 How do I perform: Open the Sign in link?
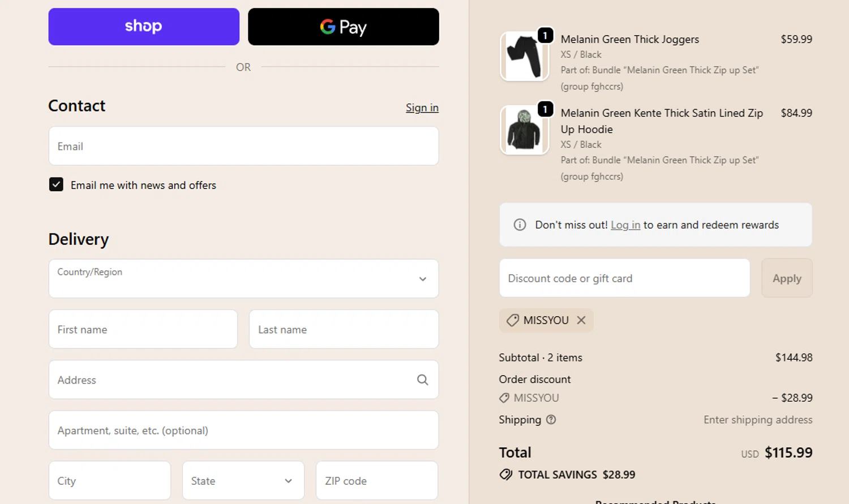[422, 107]
